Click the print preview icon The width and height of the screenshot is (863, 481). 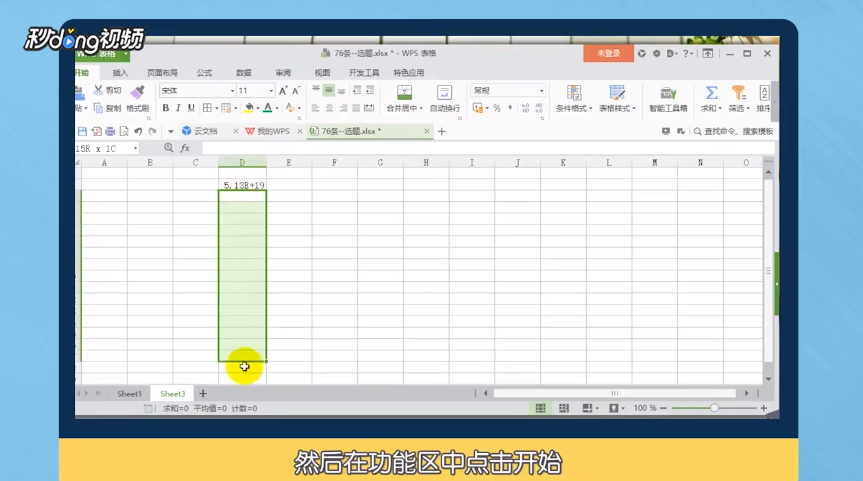pyautogui.click(x=124, y=131)
